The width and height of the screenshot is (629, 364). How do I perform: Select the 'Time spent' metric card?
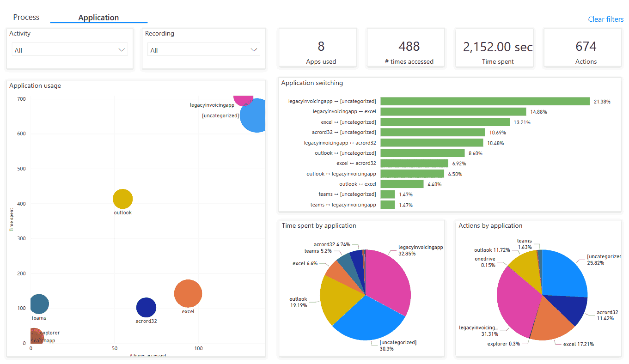tap(494, 47)
